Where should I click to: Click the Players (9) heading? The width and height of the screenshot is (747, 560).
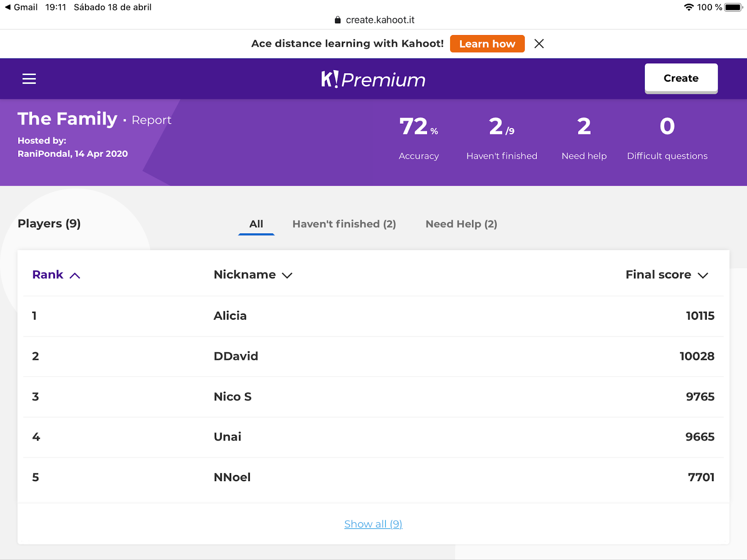(x=49, y=224)
